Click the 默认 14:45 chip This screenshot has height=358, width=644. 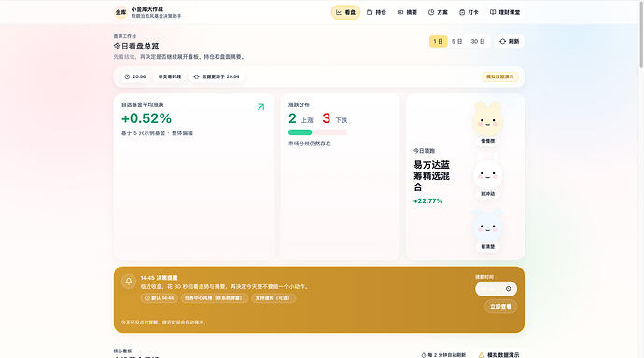[159, 298]
